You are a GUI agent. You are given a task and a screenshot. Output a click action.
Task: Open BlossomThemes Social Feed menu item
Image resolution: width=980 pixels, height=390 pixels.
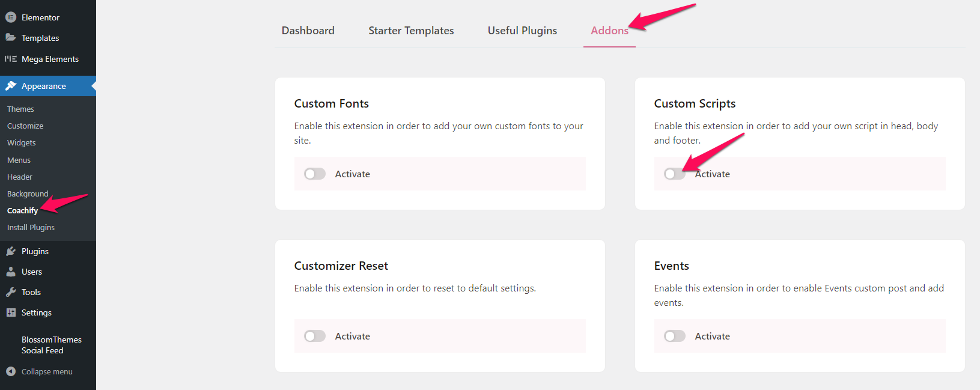[x=52, y=345]
